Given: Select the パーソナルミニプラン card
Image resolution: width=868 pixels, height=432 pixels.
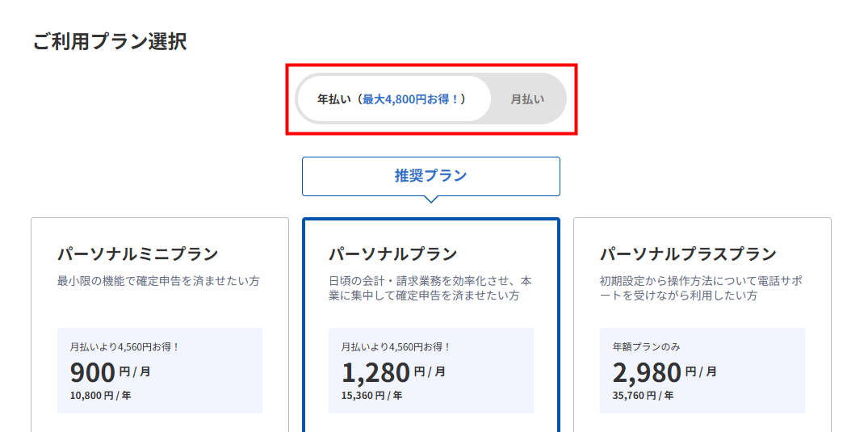Looking at the screenshot, I should [160, 325].
